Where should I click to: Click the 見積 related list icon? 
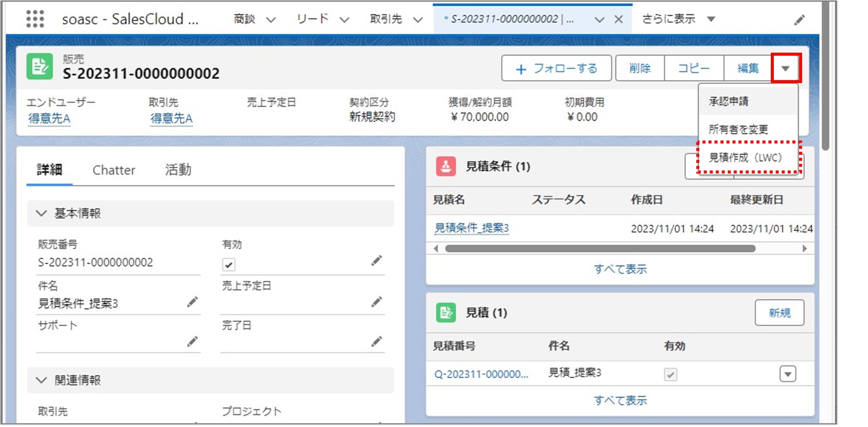(x=446, y=313)
